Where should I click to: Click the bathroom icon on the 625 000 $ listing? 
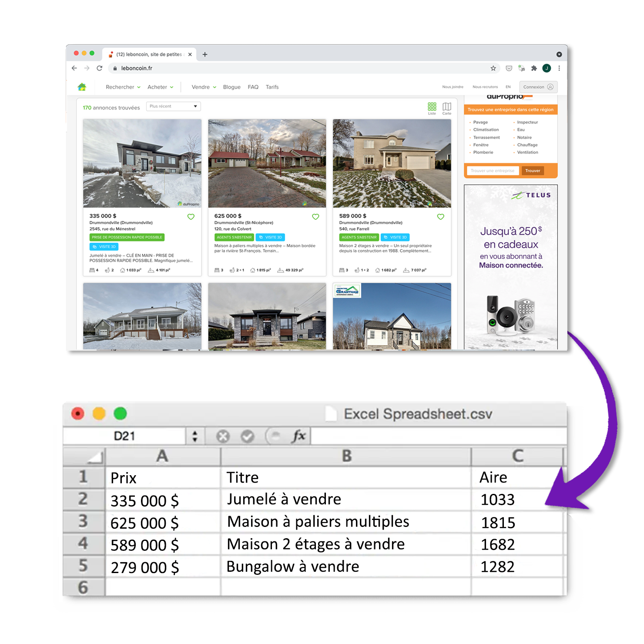click(x=232, y=270)
